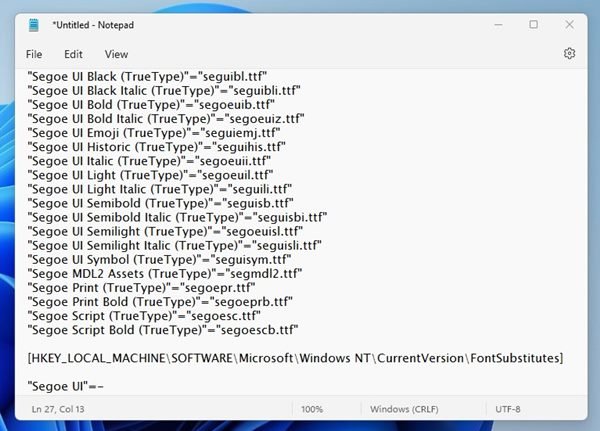Open the Edit menu
The image size is (600, 431).
(73, 54)
